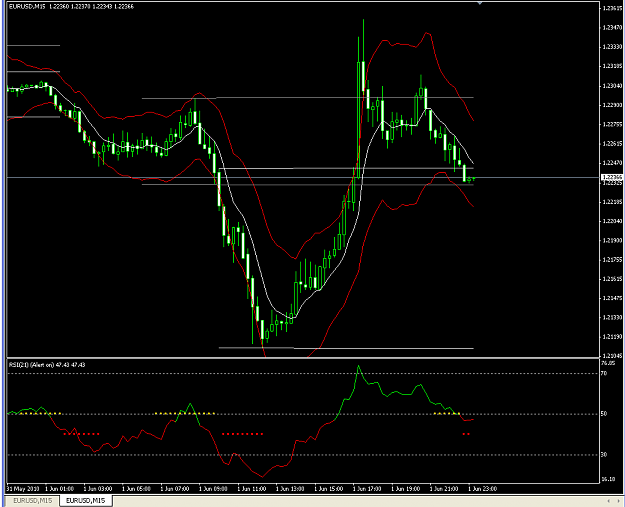
Task: Click the 1 Jun 13:00 time label
Action: (x=291, y=489)
